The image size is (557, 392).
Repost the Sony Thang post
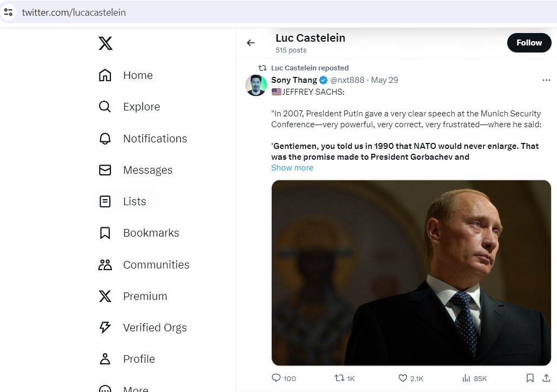(x=339, y=378)
